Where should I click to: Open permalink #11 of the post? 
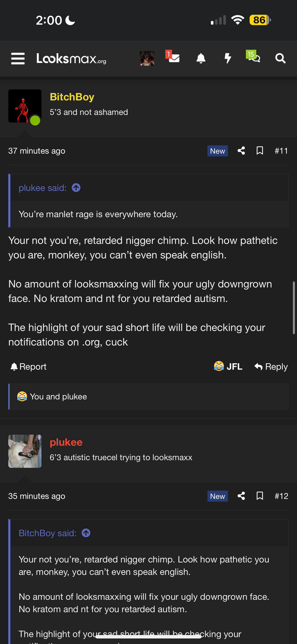pyautogui.click(x=281, y=151)
